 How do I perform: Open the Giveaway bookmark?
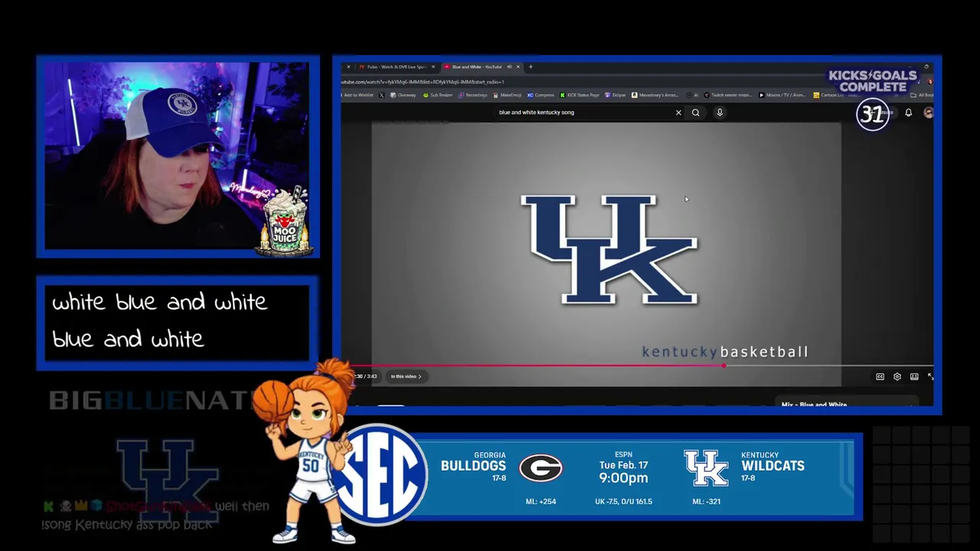point(403,95)
